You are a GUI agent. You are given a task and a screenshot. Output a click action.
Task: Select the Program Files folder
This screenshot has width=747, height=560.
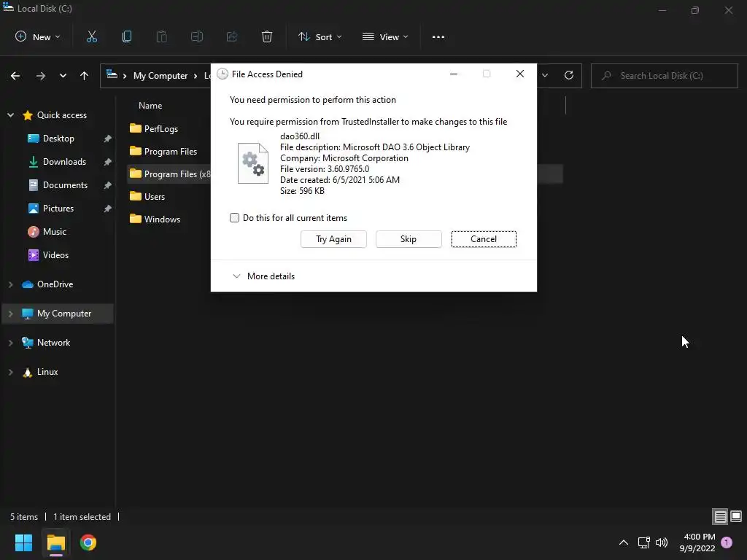click(171, 152)
